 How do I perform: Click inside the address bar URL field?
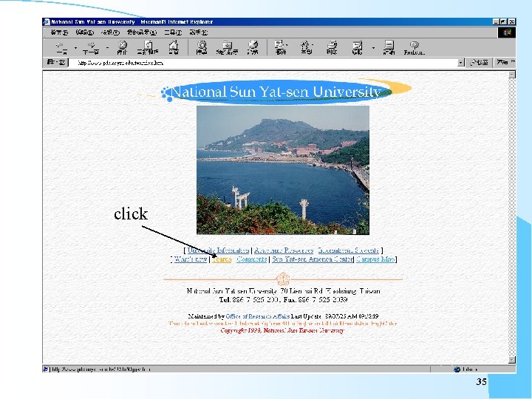(263, 63)
